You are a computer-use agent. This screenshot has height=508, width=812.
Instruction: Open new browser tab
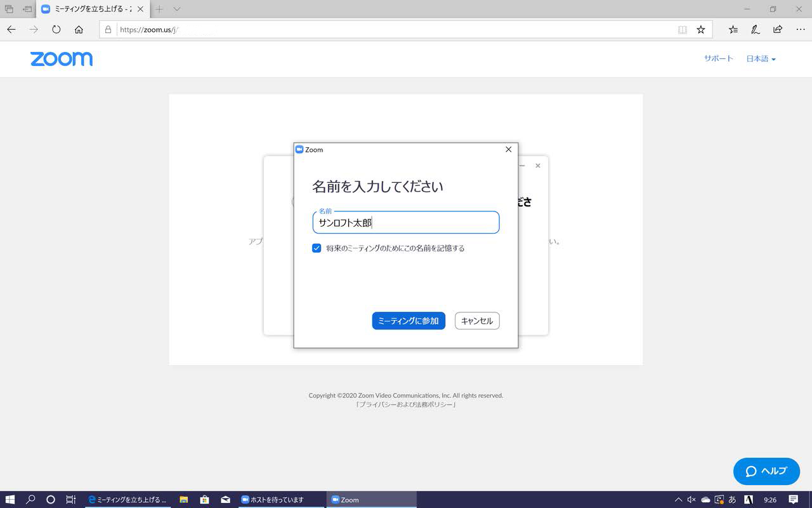coord(159,9)
